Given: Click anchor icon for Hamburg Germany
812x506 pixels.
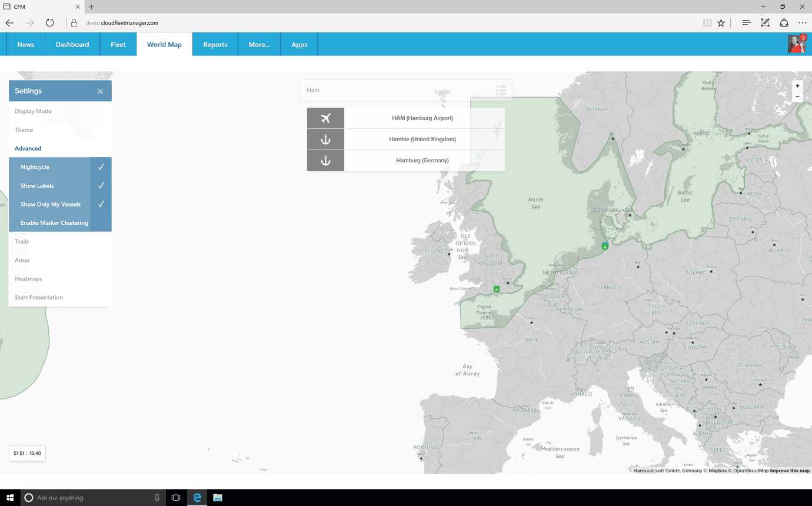Looking at the screenshot, I should [325, 161].
